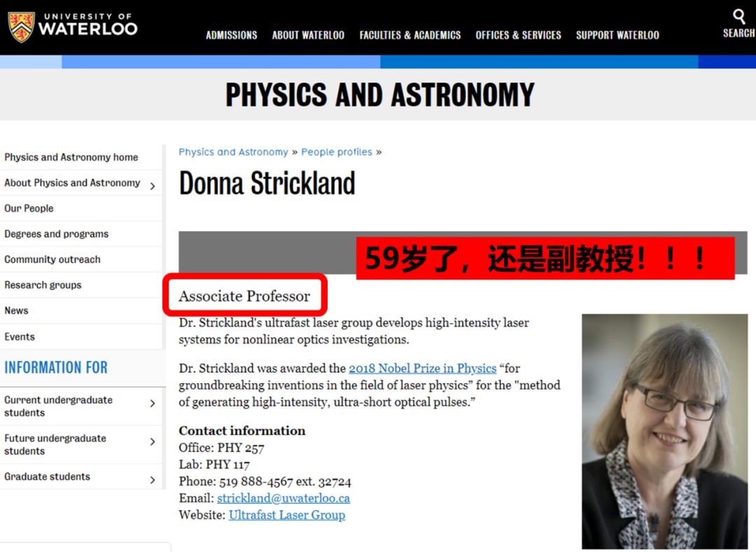The image size is (756, 552).
Task: Open the 2018 Nobel Prize in Physics link
Action: (x=423, y=368)
